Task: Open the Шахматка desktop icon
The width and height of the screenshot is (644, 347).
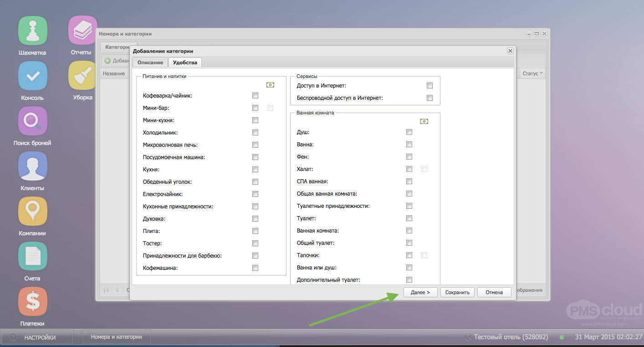Action: click(x=32, y=31)
